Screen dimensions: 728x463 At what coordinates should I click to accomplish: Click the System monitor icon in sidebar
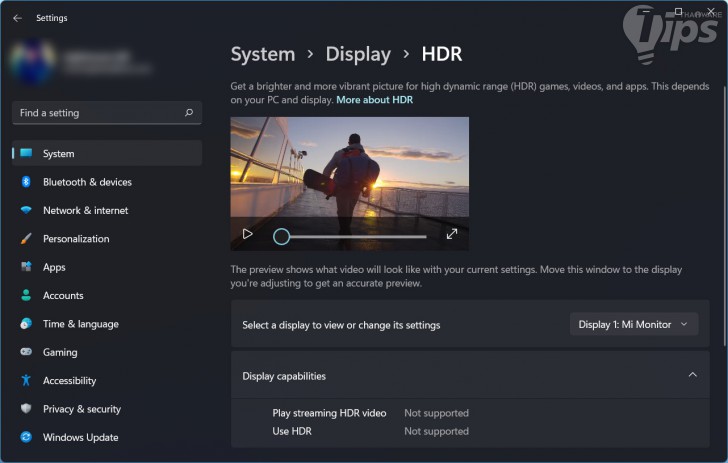tap(26, 153)
